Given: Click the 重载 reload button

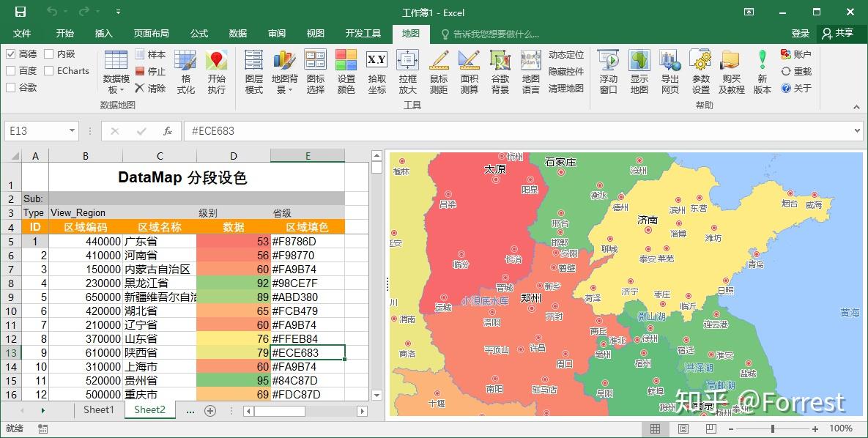Looking at the screenshot, I should click(796, 72).
